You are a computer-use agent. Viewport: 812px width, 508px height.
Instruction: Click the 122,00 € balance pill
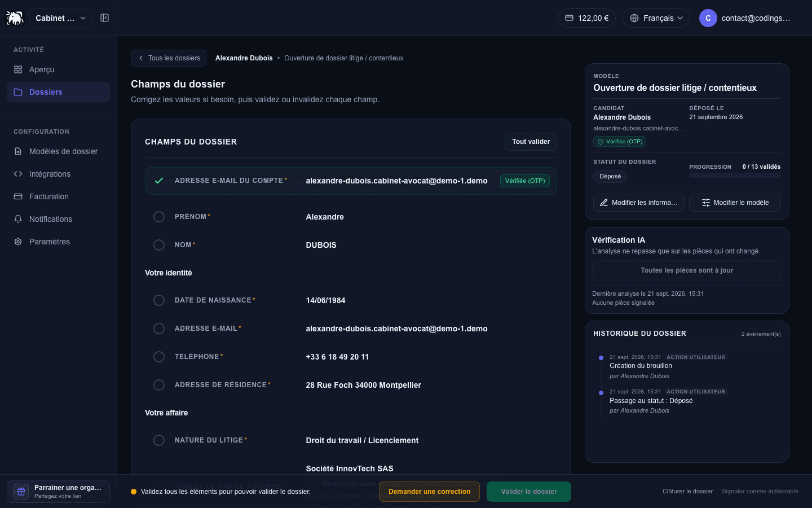[x=586, y=18]
